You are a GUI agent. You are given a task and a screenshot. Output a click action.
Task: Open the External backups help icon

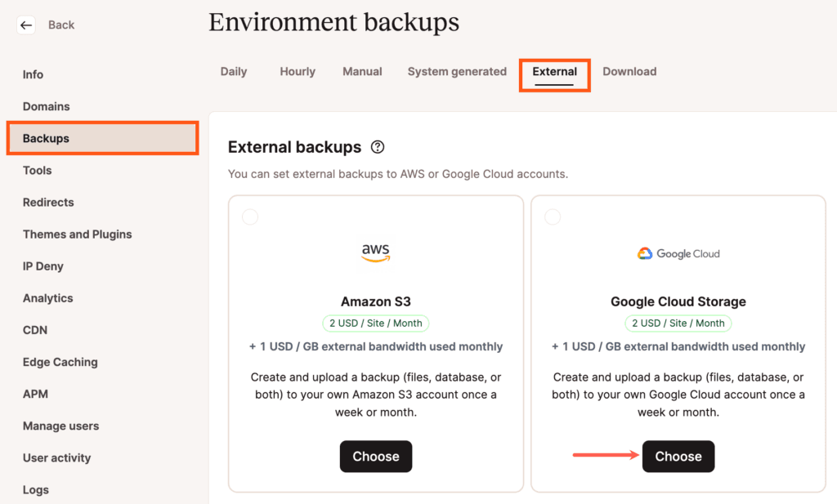[377, 147]
